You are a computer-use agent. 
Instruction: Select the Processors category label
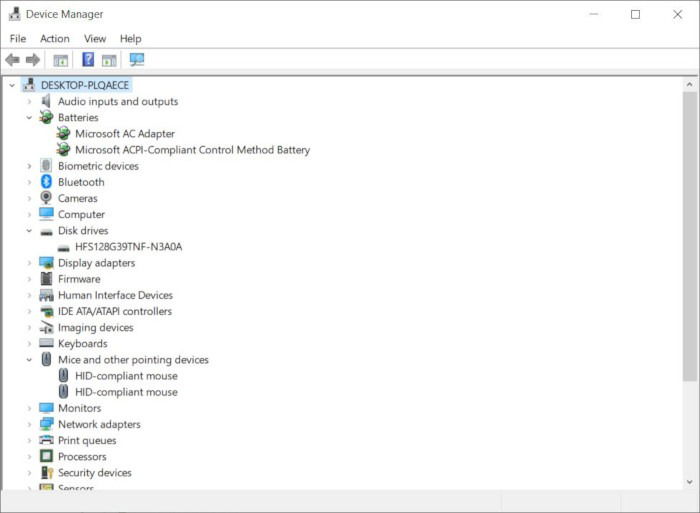point(82,456)
